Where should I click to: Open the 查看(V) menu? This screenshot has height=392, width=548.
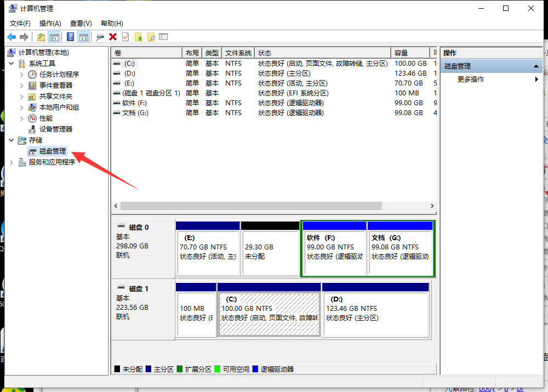(81, 23)
